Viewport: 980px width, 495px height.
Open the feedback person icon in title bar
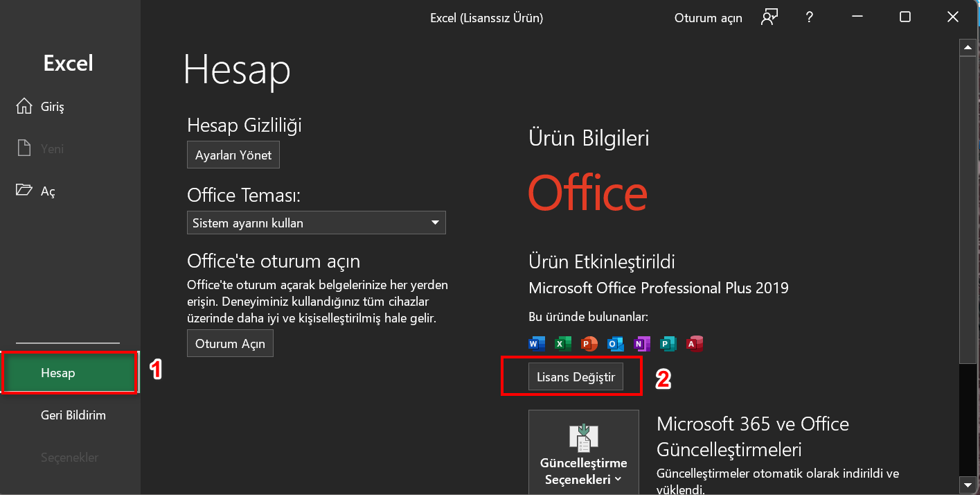(769, 18)
